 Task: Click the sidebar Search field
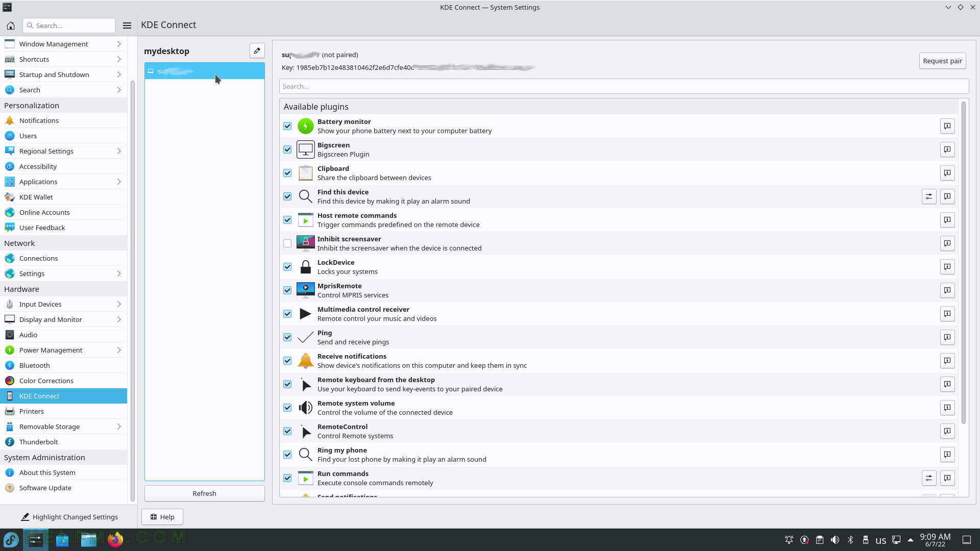click(69, 26)
